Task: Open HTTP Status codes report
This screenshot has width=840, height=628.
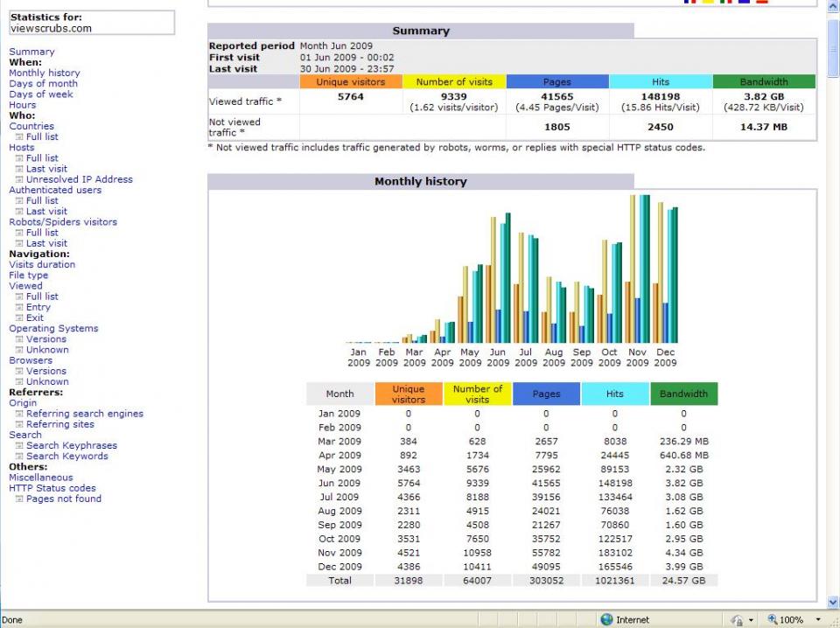Action: coord(52,488)
